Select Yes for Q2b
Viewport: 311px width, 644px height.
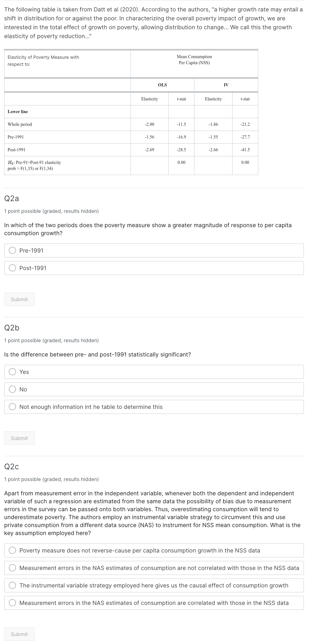13,372
